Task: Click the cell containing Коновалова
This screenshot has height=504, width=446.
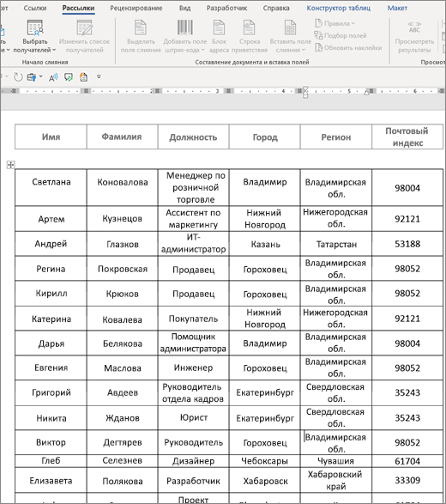Action: click(122, 188)
